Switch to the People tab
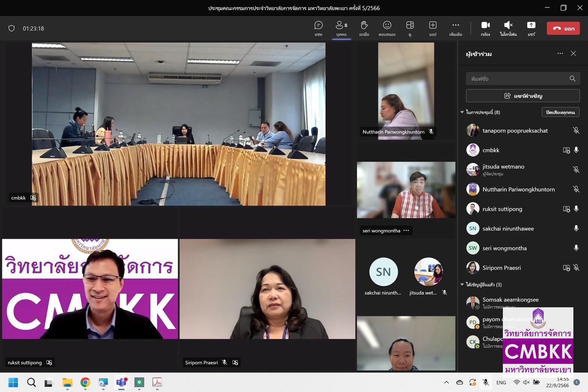This screenshot has height=392, width=588. click(x=341, y=28)
